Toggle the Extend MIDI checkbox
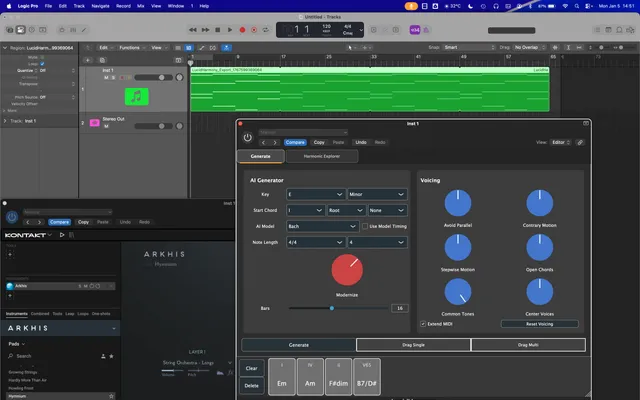Screen dimensions: 640x400 pos(423,324)
